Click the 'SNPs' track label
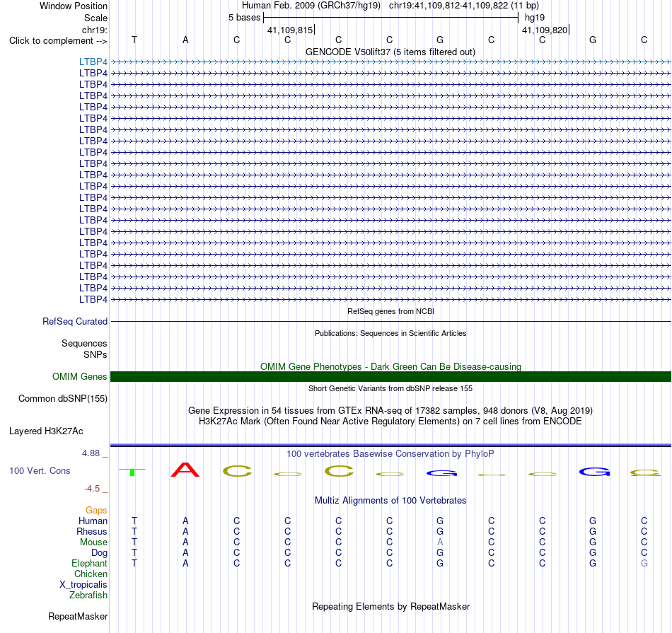The image size is (672, 633). (x=95, y=355)
